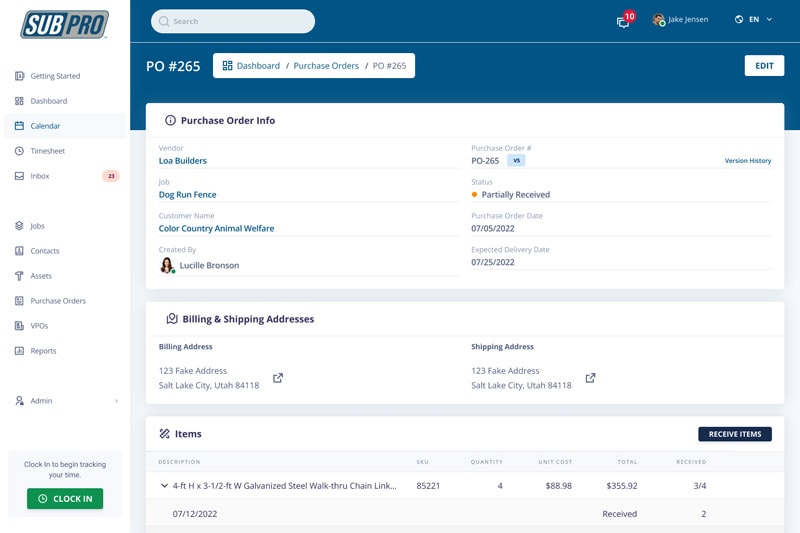Open Timesheet from the sidebar
This screenshot has width=800, height=533.
pos(47,151)
